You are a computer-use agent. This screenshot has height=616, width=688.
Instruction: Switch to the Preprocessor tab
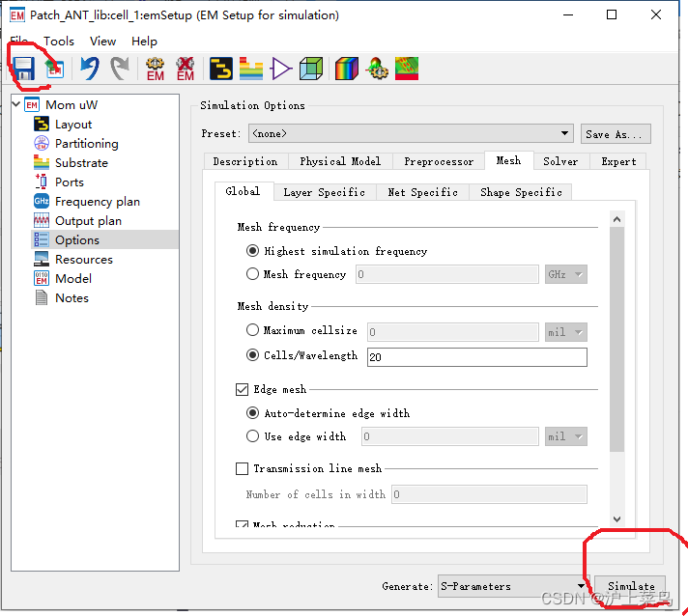click(439, 161)
